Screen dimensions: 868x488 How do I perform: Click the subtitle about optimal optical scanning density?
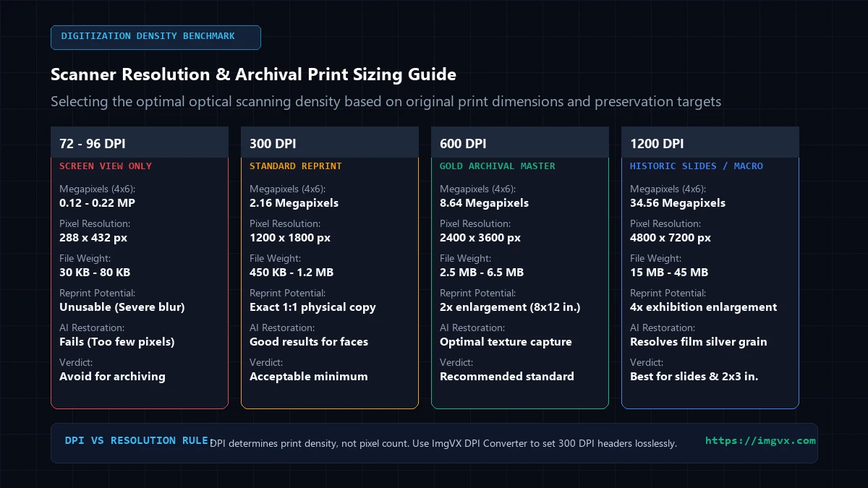click(386, 101)
